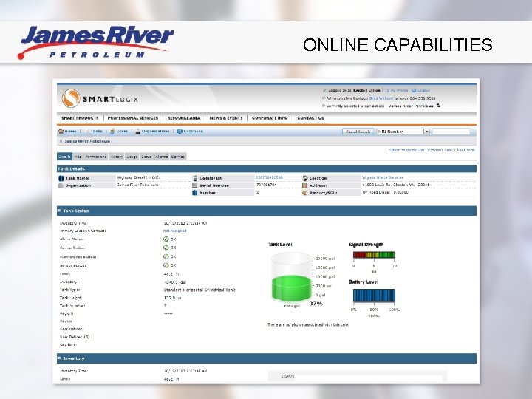Click the fourth OK checkmark status icon
This screenshot has height=399, width=532.
click(x=166, y=265)
